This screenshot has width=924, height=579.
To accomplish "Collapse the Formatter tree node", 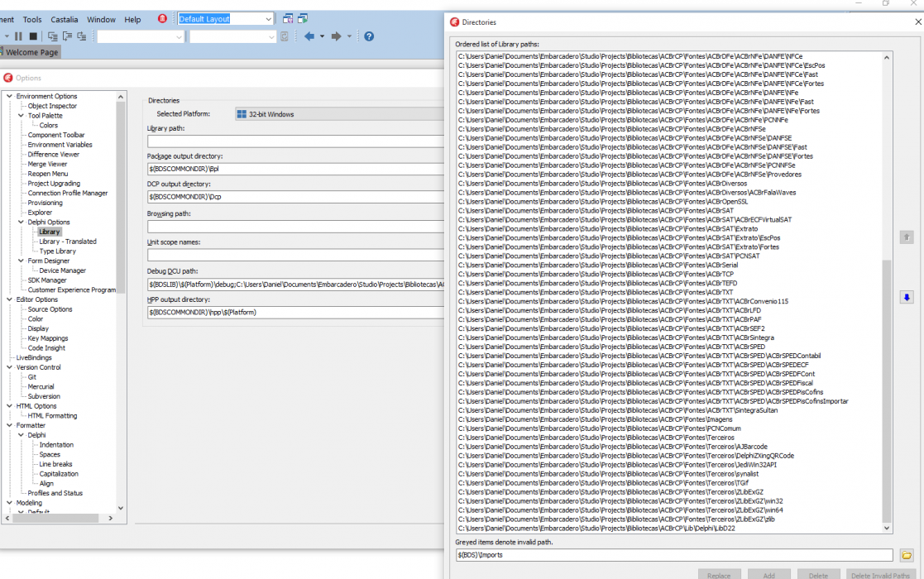I will click(9, 425).
